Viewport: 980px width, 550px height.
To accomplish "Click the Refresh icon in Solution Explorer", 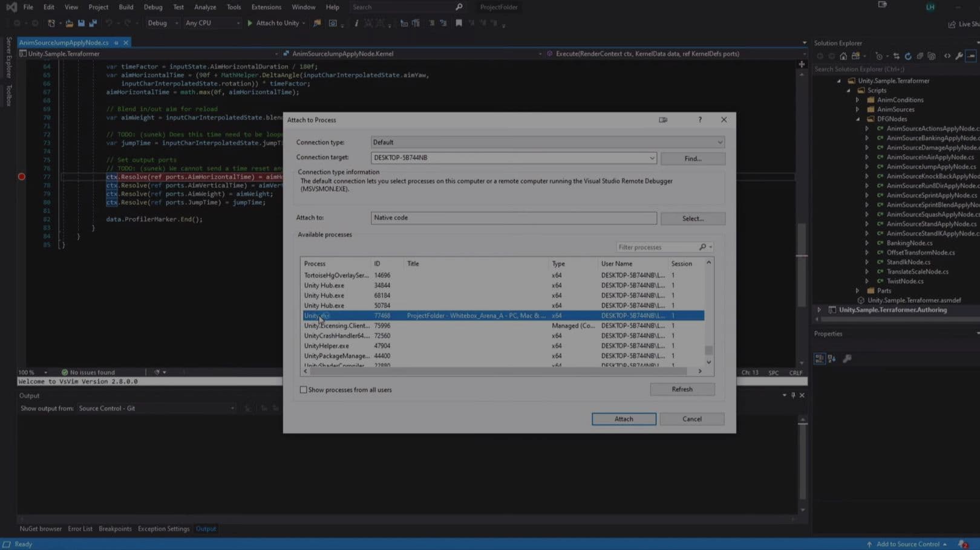I will [909, 56].
